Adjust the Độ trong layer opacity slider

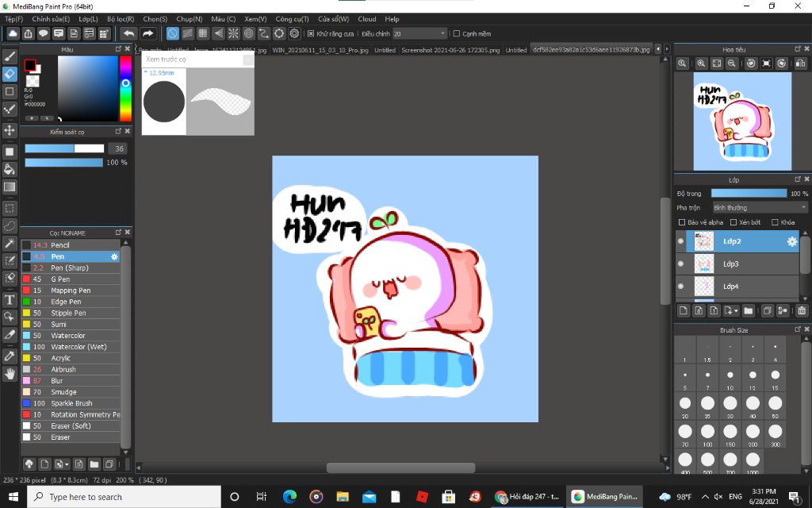(x=749, y=194)
